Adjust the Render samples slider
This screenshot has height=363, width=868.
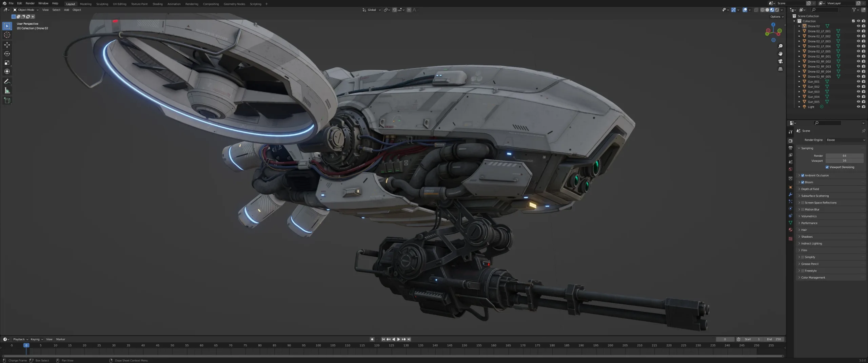pos(844,156)
